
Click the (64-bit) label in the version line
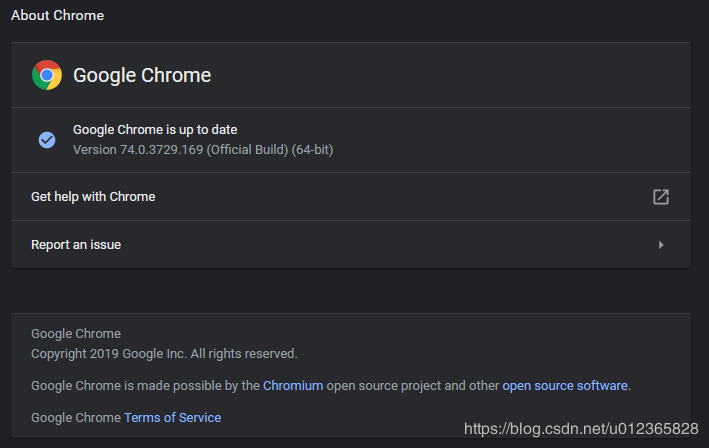[312, 150]
